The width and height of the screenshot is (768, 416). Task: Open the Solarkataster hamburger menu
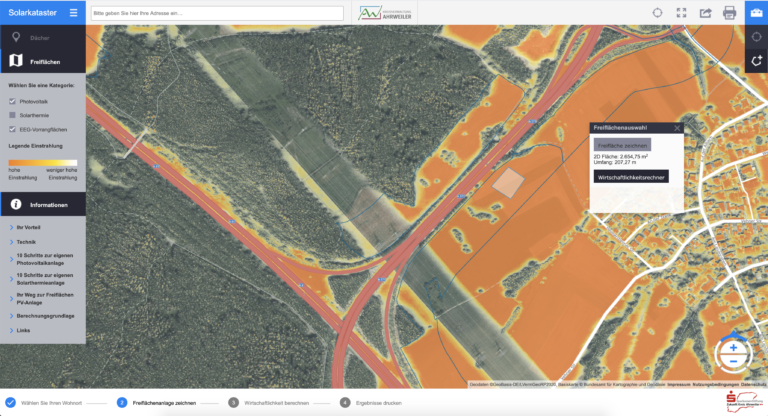pos(73,13)
